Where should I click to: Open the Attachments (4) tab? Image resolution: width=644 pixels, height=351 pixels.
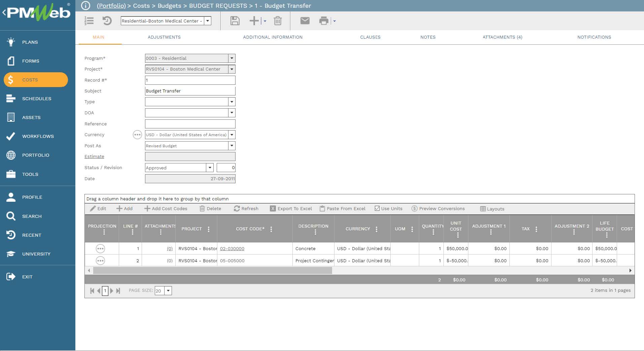point(502,37)
